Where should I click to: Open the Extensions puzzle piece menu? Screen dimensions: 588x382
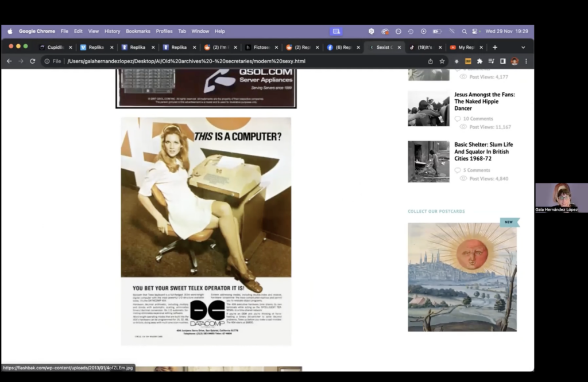[479, 61]
